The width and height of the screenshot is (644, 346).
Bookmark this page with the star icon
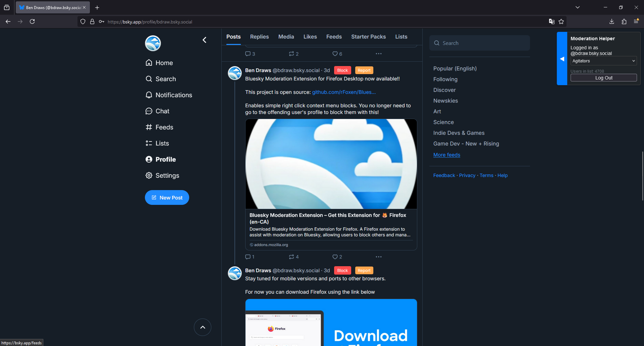(x=561, y=21)
